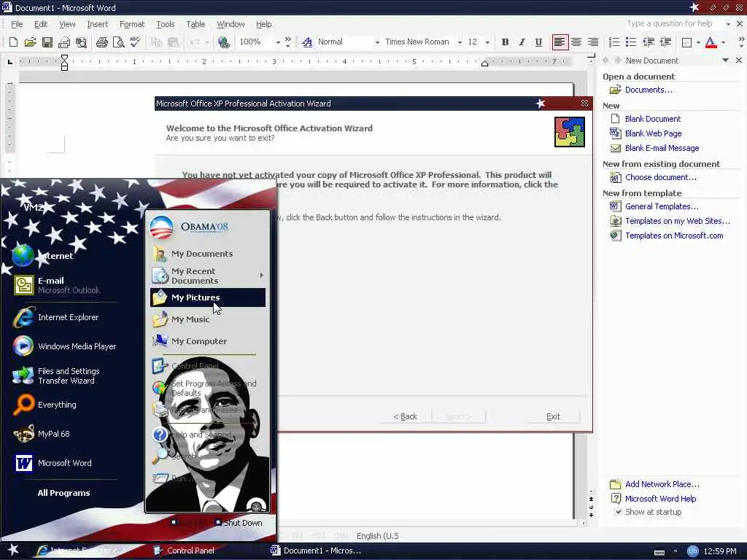Image resolution: width=747 pixels, height=560 pixels.
Task: Click the Web globe toolbar icon
Action: (x=223, y=42)
